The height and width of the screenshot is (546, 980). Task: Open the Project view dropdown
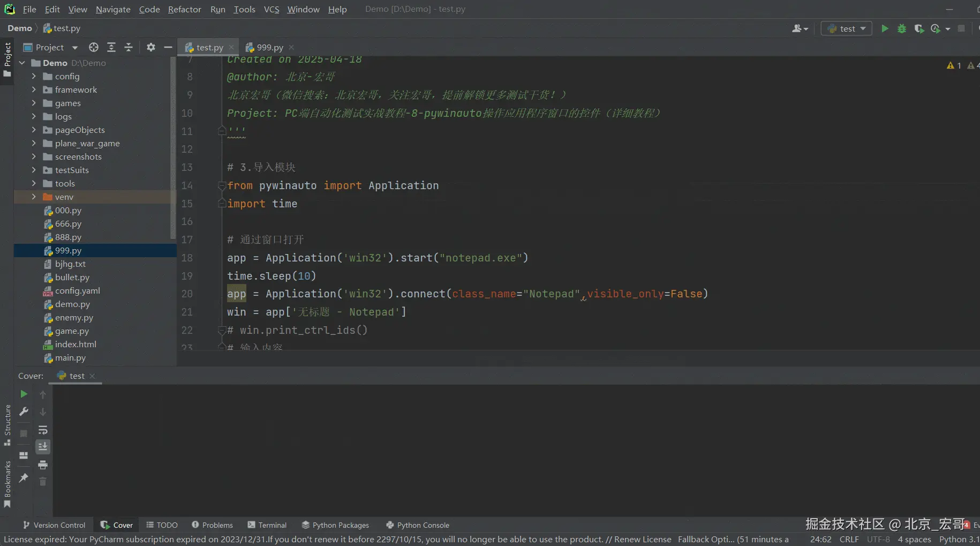74,48
